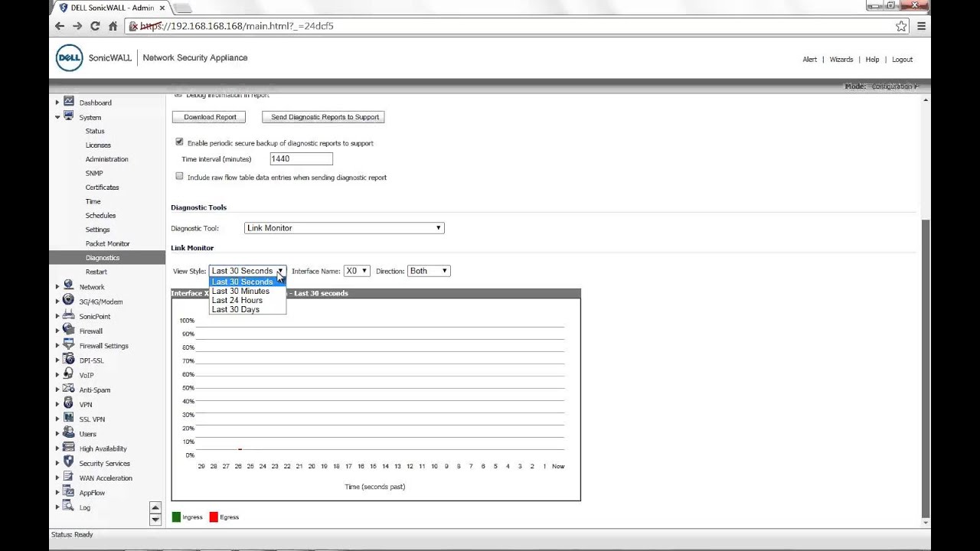Click the 3G/4G/Modem sidebar icon
The width and height of the screenshot is (980, 551).
point(69,300)
